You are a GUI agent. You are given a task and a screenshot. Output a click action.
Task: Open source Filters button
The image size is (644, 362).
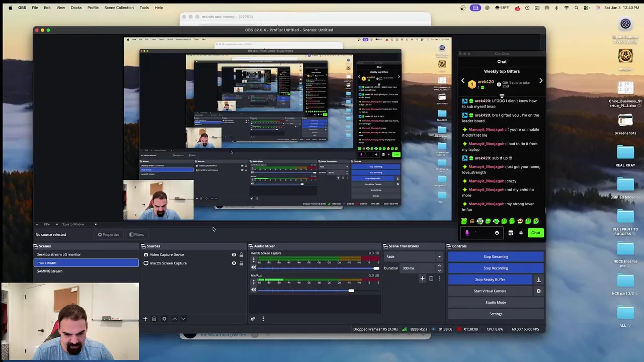(136, 235)
